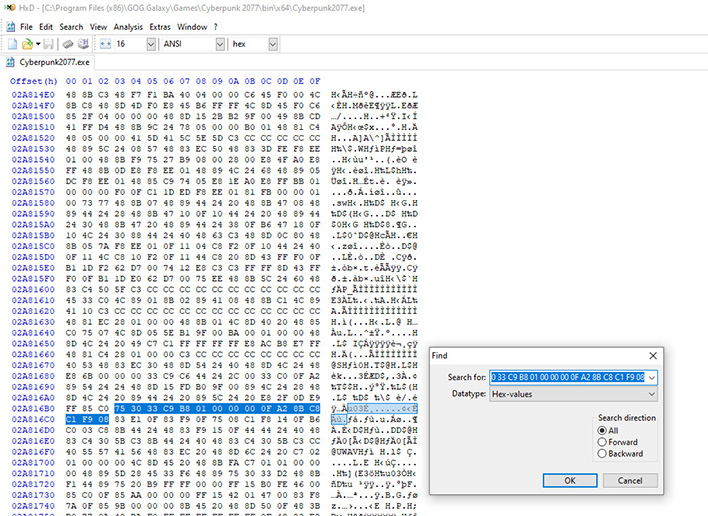The height and width of the screenshot is (516, 708).
Task: Click offset row 02A81700
Action: click(33, 463)
